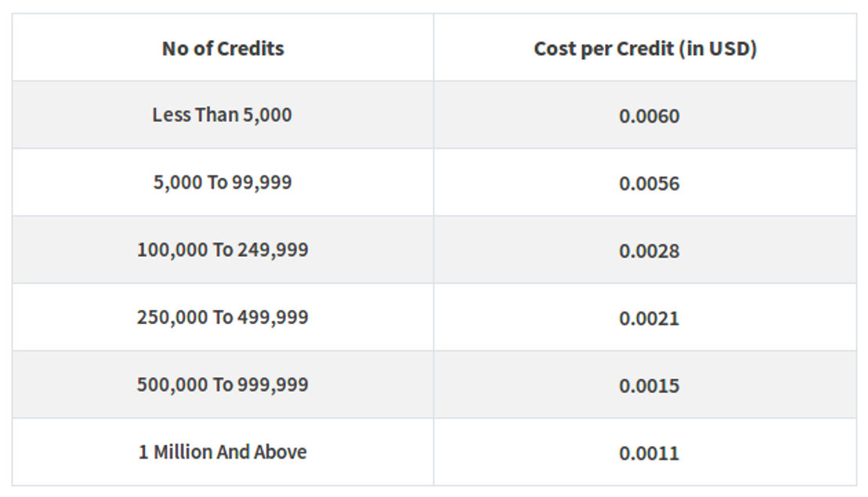
Task: Select the "5,000 To 99,999" cell
Action: (222, 182)
